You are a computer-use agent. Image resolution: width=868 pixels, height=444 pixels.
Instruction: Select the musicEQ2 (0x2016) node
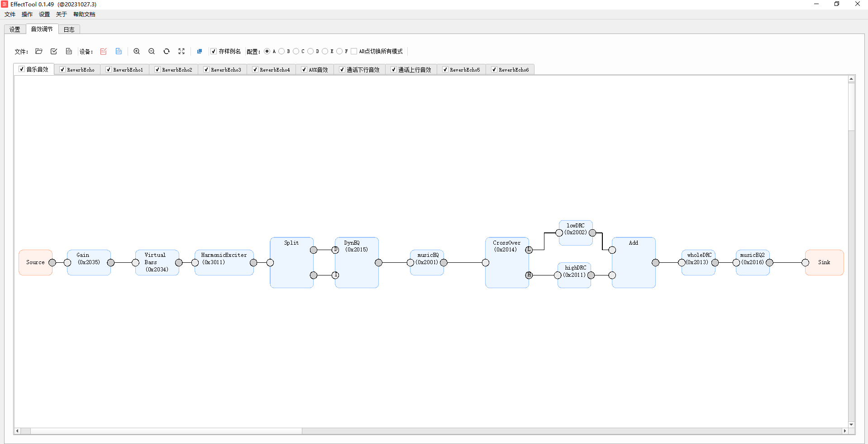pos(753,262)
